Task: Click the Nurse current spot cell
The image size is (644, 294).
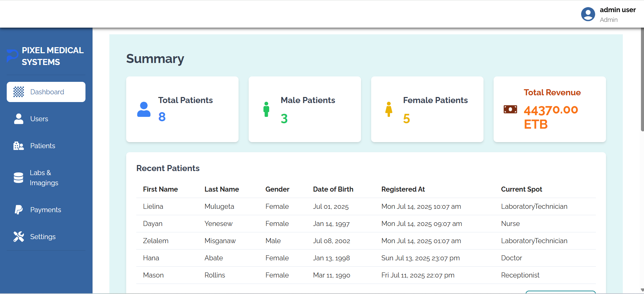Action: (510, 224)
